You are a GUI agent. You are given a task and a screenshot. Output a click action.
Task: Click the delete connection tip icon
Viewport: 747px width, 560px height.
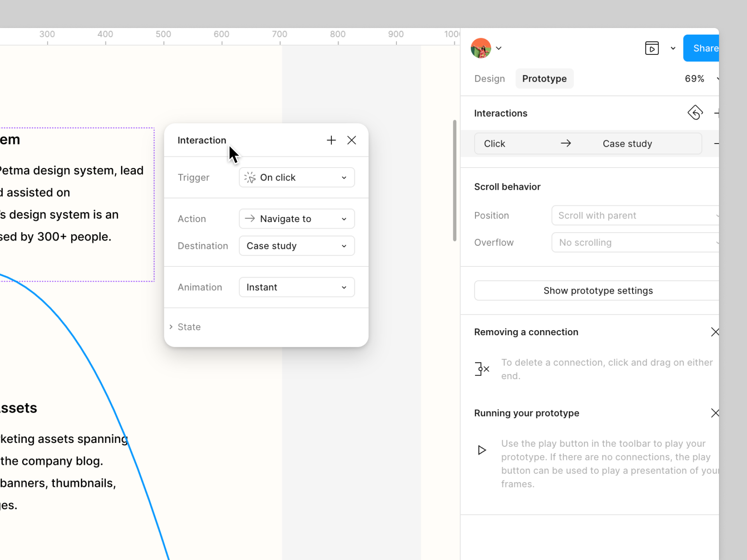pyautogui.click(x=482, y=369)
